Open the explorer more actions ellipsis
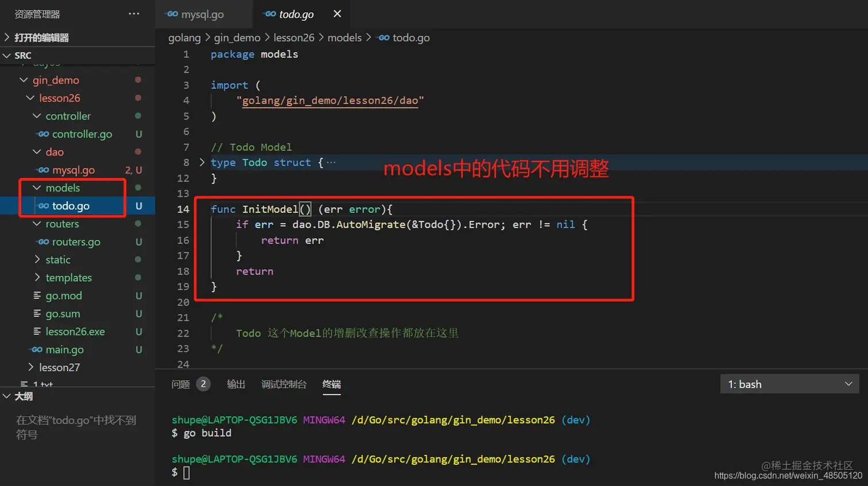Viewport: 868px width, 486px height. (134, 14)
